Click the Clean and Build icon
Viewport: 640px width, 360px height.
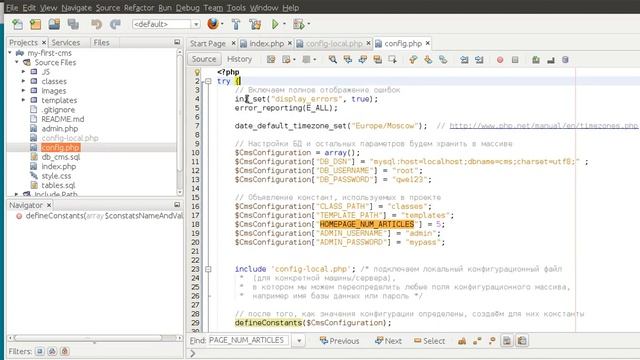coord(256,24)
